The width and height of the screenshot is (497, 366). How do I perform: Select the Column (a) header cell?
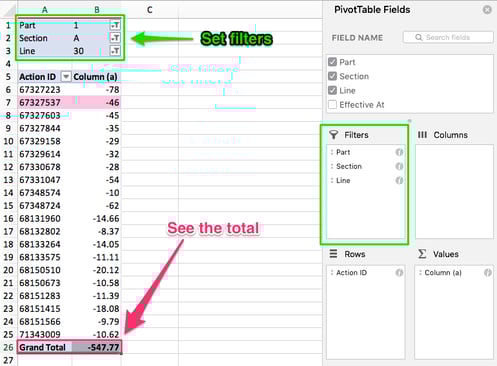point(97,77)
